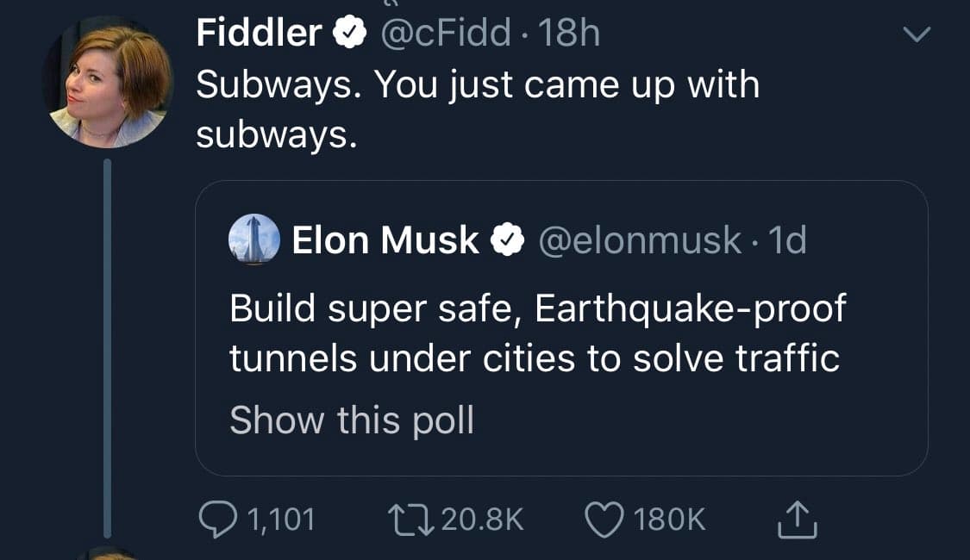Open the Show this poll link
The height and width of the screenshot is (560, 970).
tap(352, 420)
